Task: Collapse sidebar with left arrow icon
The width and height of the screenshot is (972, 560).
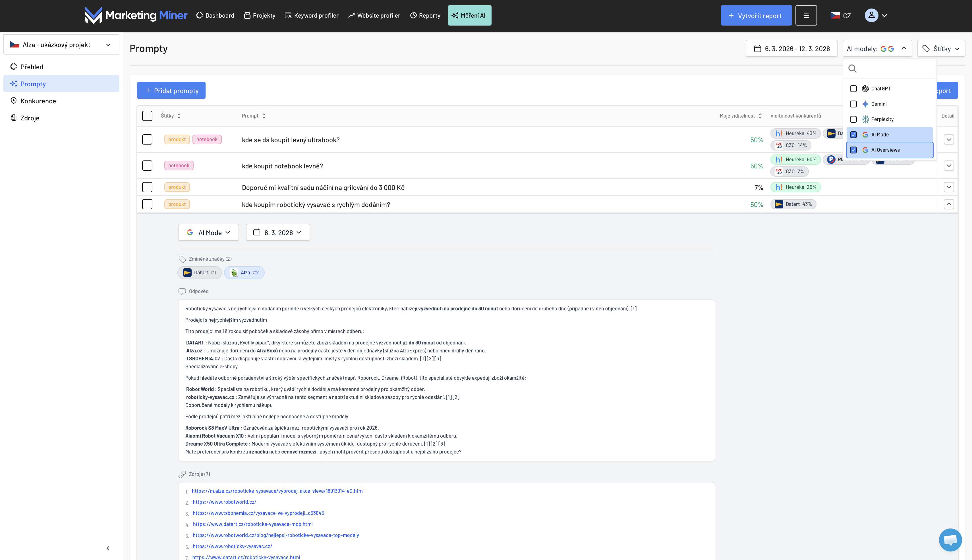Action: (108, 548)
